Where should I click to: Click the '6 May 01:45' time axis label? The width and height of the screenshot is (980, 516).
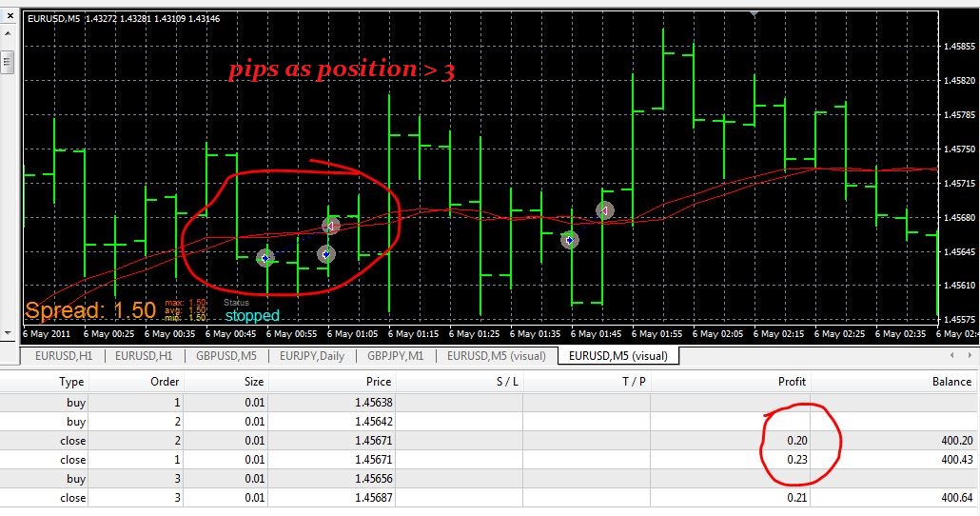pyautogui.click(x=597, y=334)
